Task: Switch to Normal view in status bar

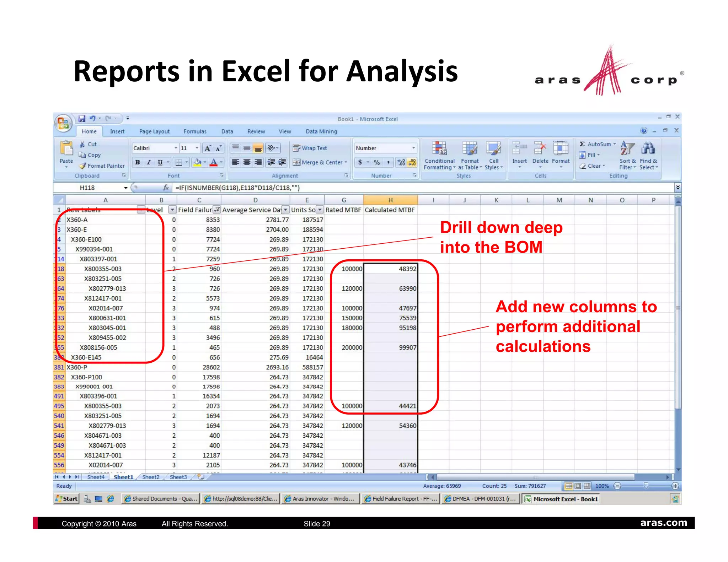Action: [569, 486]
